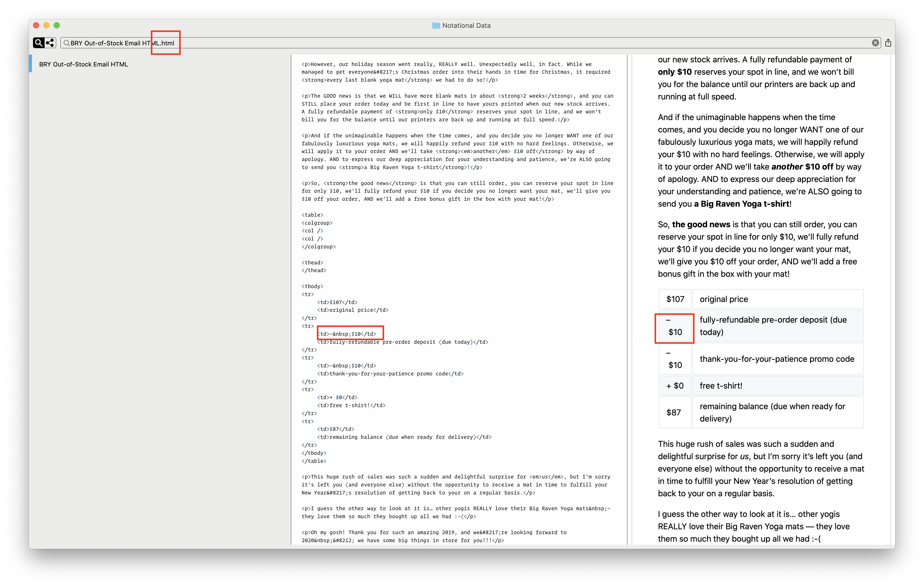The width and height of the screenshot is (924, 587).
Task: Open the Share menu icon
Action: 888,43
